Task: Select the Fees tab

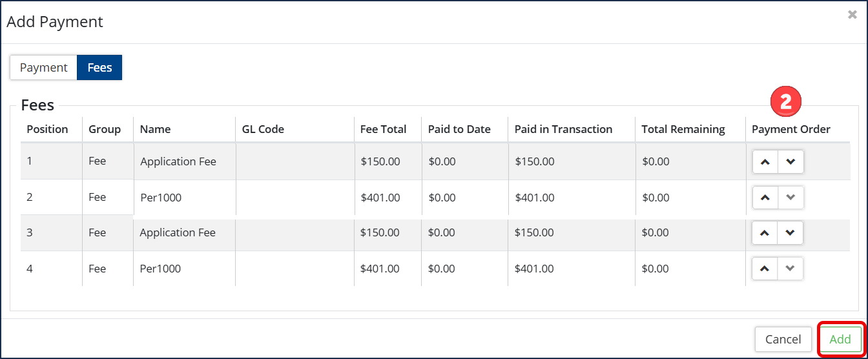Action: (99, 67)
